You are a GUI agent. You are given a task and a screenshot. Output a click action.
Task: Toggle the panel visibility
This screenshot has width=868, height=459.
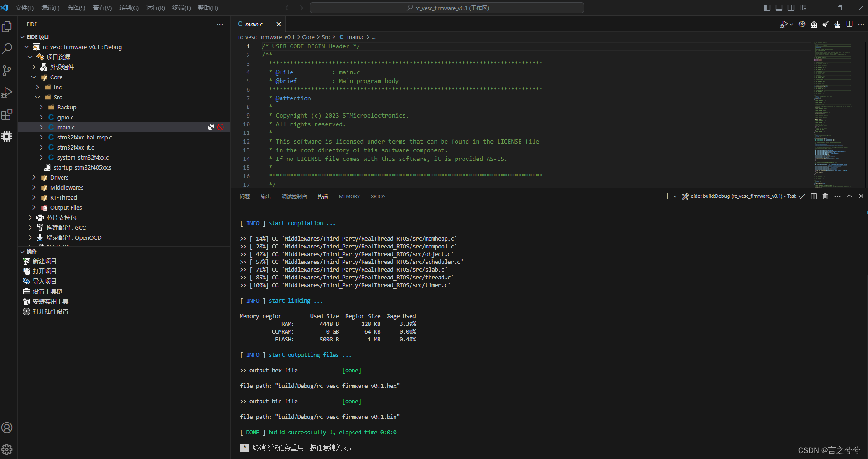click(x=779, y=8)
